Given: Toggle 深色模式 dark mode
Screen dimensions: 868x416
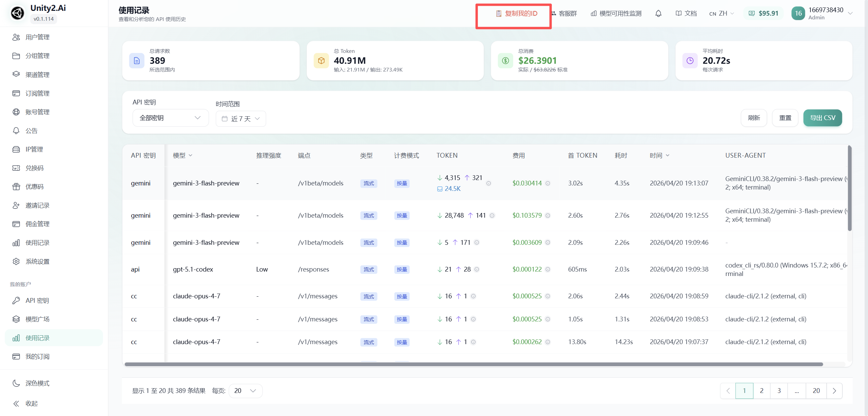Looking at the screenshot, I should pos(37,383).
